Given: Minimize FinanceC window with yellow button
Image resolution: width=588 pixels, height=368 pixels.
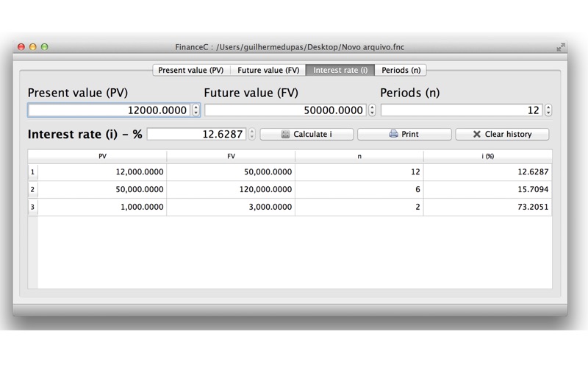Looking at the screenshot, I should (x=33, y=47).
